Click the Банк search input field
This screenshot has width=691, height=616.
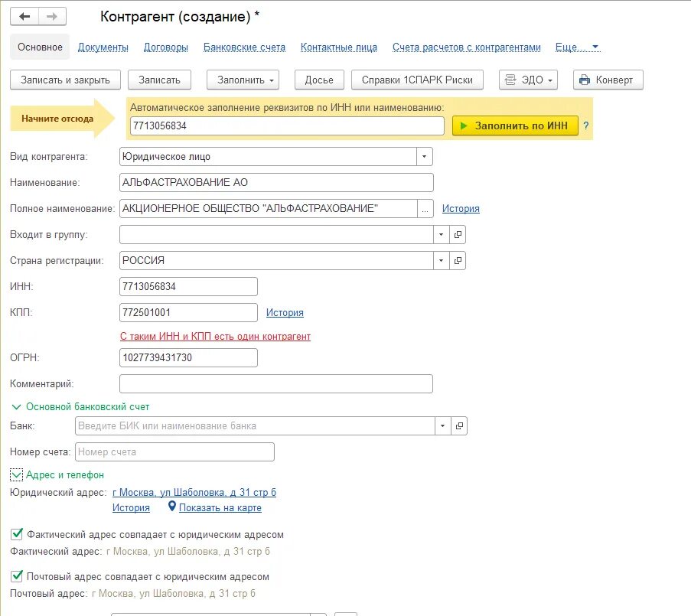coord(255,425)
